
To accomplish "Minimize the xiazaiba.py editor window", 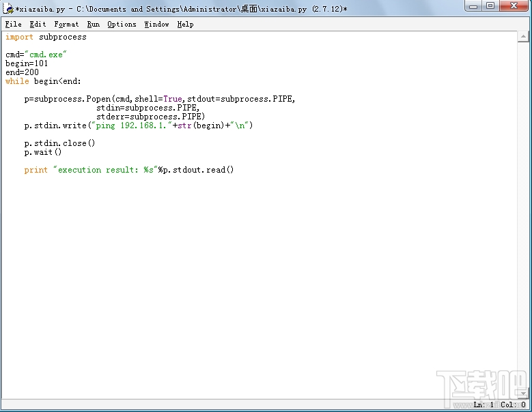I will coord(473,6).
